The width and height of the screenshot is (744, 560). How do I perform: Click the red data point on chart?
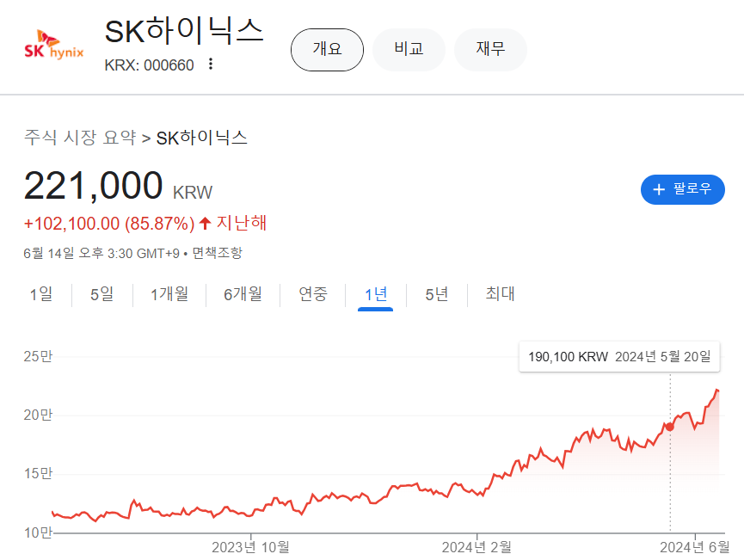click(x=670, y=427)
